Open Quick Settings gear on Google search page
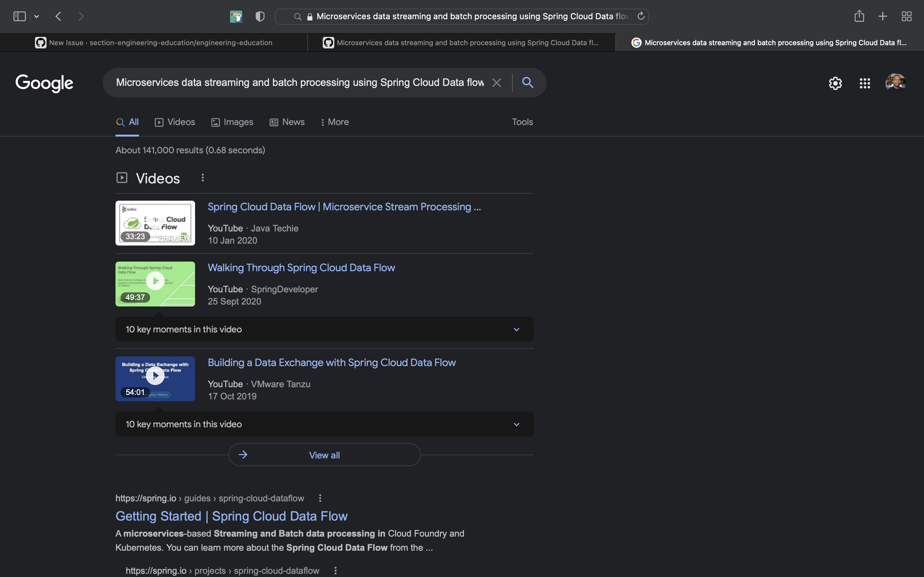The height and width of the screenshot is (577, 924). [835, 83]
